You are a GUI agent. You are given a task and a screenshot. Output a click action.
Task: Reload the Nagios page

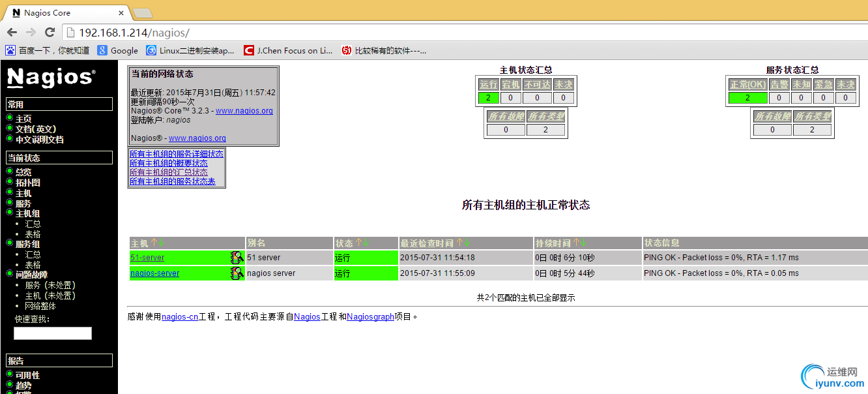(x=50, y=32)
